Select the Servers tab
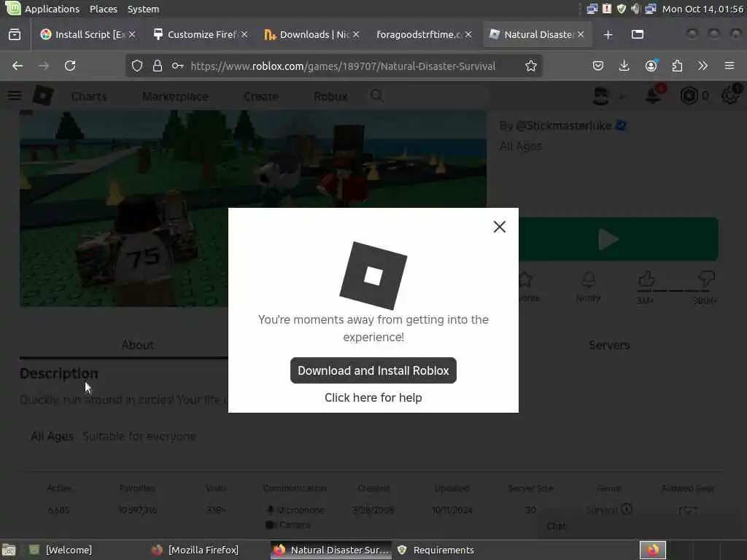The width and height of the screenshot is (747, 560). coord(609,345)
